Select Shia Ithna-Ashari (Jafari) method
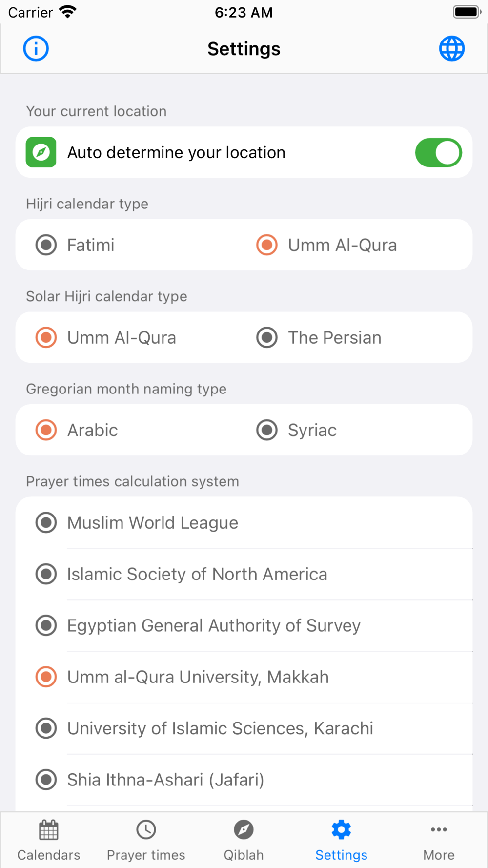488x868 pixels. [x=46, y=780]
